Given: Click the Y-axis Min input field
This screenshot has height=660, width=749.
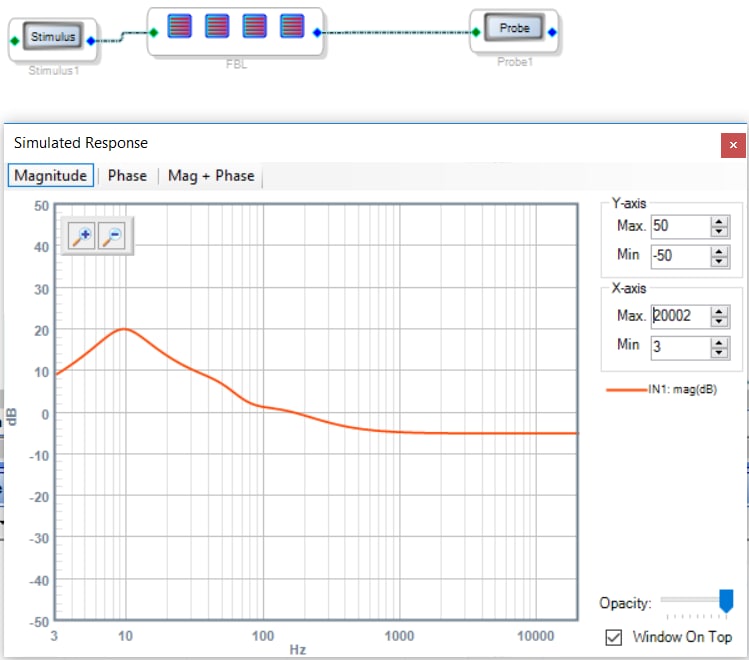Looking at the screenshot, I should coord(680,255).
